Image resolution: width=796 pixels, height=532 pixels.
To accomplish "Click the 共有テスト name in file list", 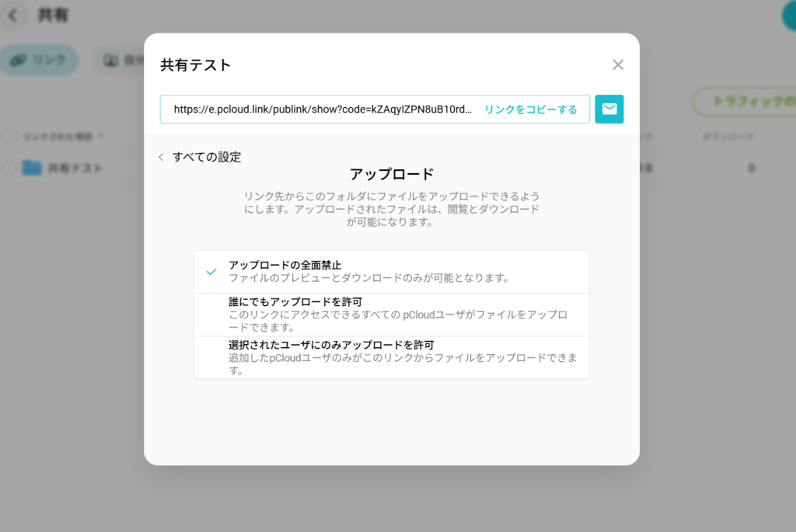I will point(75,168).
